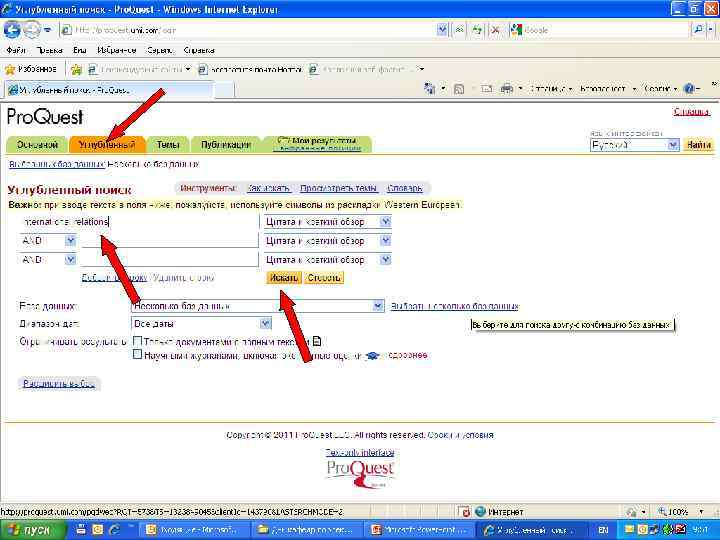Click the Просмотреть темы link
Viewport: 720px width, 540px height.
click(338, 188)
